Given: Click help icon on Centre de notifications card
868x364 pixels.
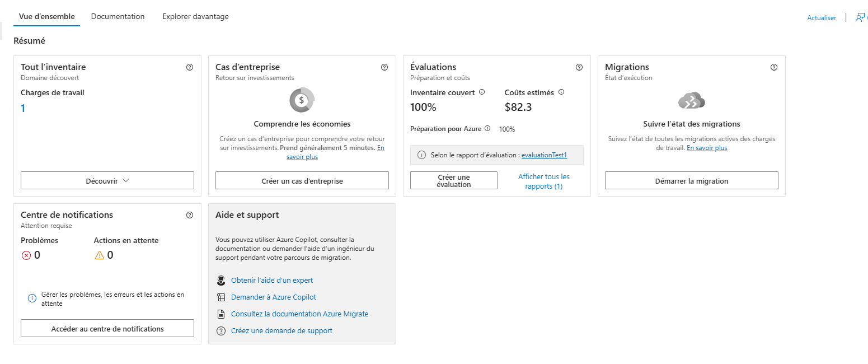Looking at the screenshot, I should [x=190, y=215].
